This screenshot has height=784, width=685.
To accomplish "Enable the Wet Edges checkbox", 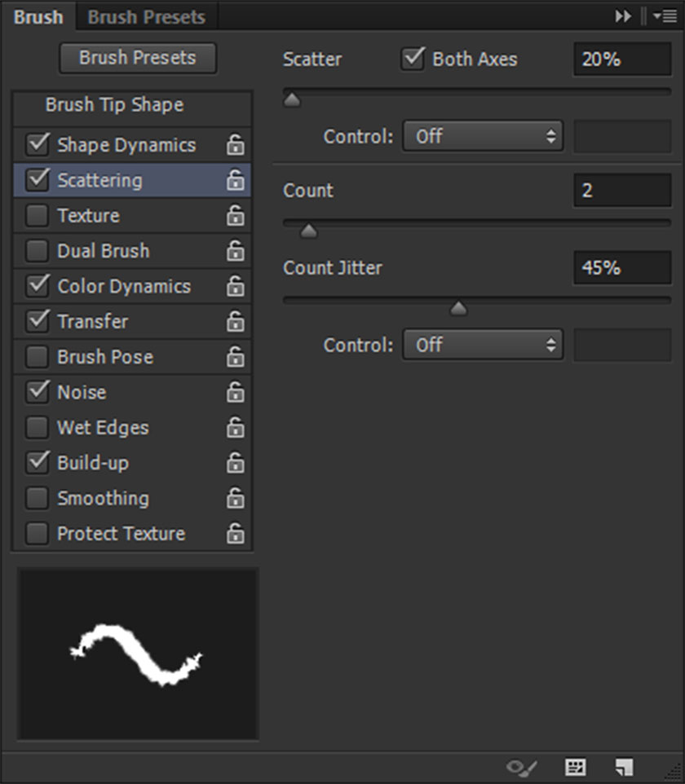I will [x=37, y=428].
